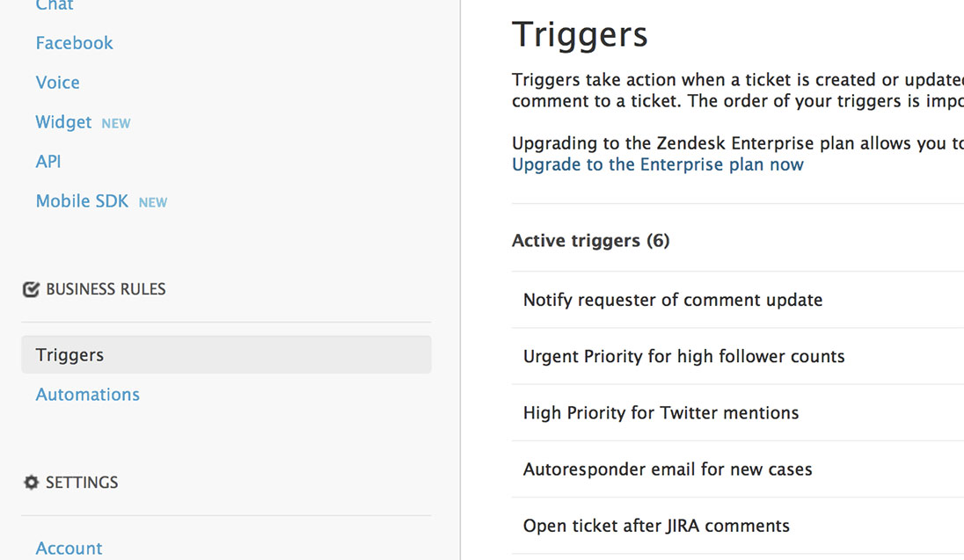Edit the Urgent Priority for high follower counts trigger
This screenshot has width=964, height=560.
click(684, 356)
